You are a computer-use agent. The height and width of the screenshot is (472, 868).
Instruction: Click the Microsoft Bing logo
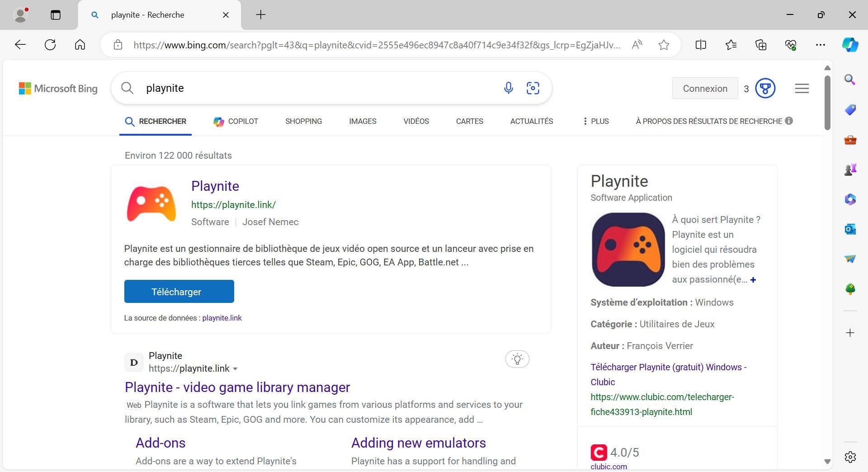click(58, 88)
